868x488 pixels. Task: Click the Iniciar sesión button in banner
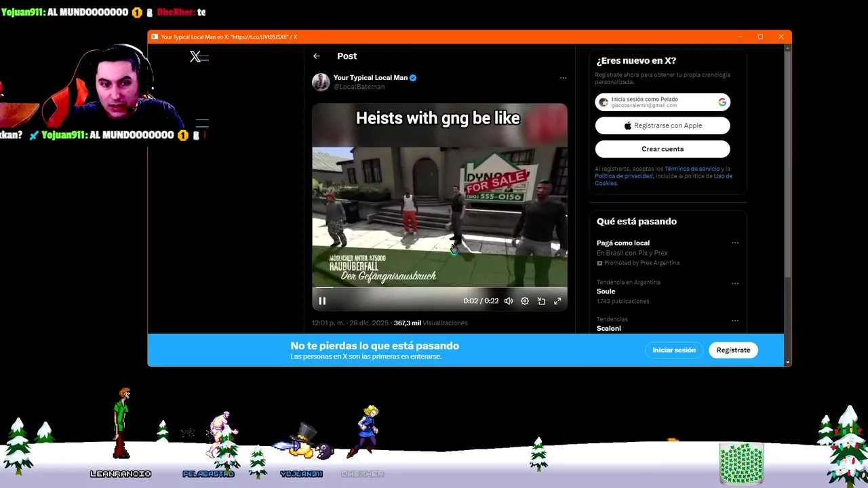click(x=674, y=350)
